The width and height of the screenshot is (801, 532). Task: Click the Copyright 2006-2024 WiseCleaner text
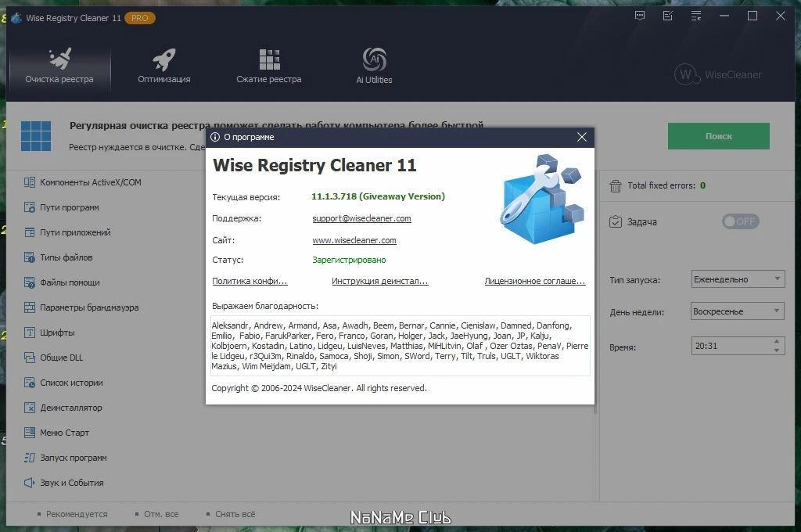pos(319,388)
